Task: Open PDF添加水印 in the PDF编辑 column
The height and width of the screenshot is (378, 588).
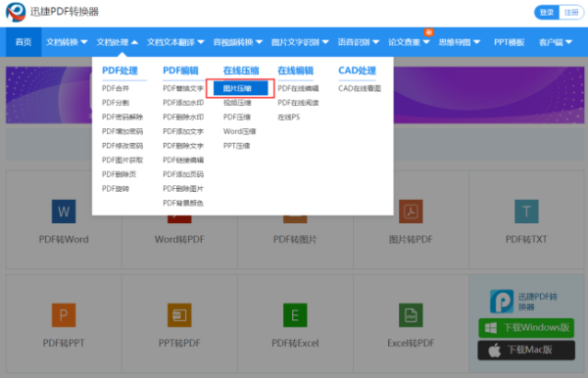Action: [183, 103]
